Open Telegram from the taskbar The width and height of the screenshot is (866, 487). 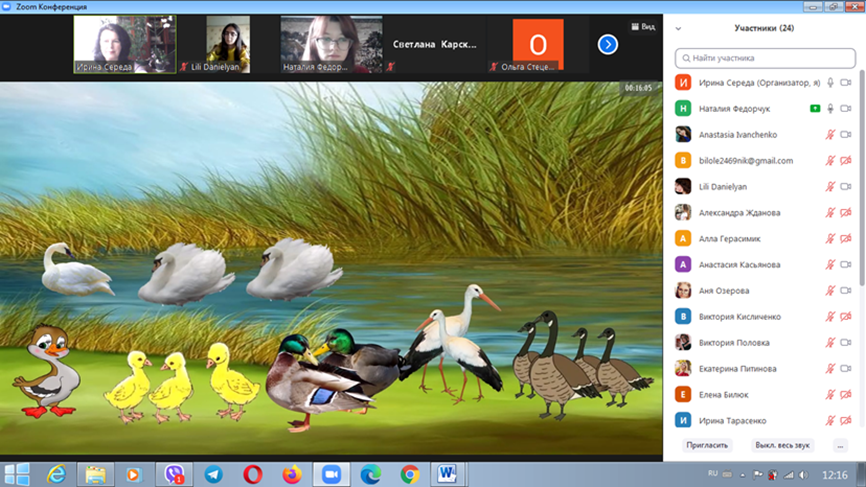tap(213, 474)
